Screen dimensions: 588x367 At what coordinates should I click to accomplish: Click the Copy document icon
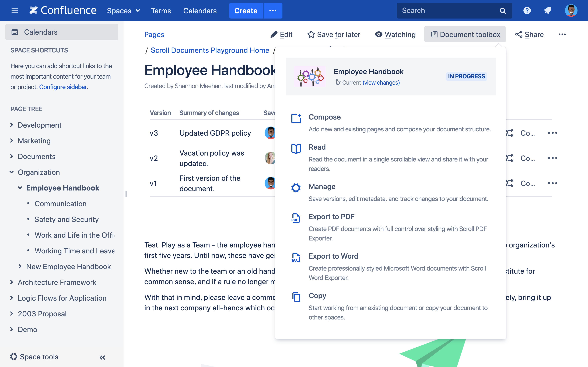tap(296, 297)
